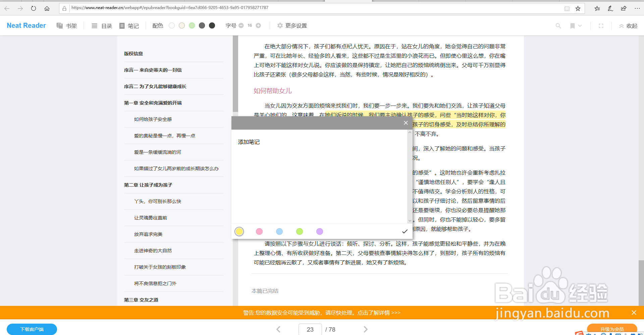Pick pink highlight color
The height and width of the screenshot is (335, 644).
[259, 231]
